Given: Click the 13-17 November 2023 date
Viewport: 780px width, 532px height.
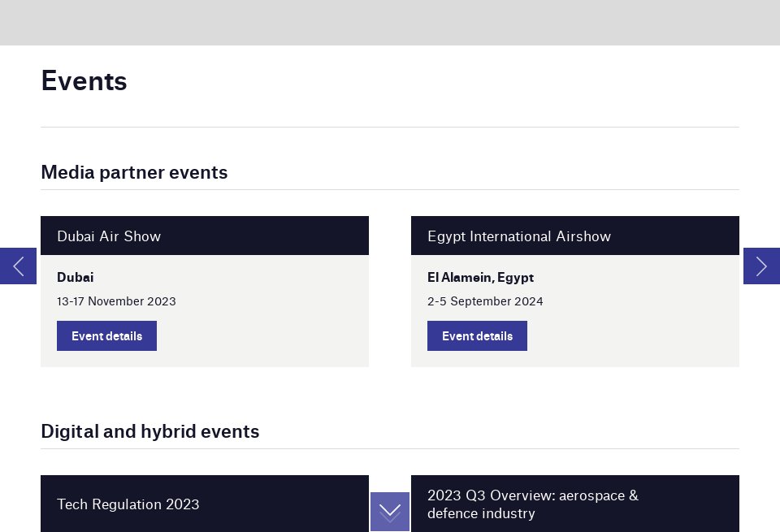Looking at the screenshot, I should 116,301.
